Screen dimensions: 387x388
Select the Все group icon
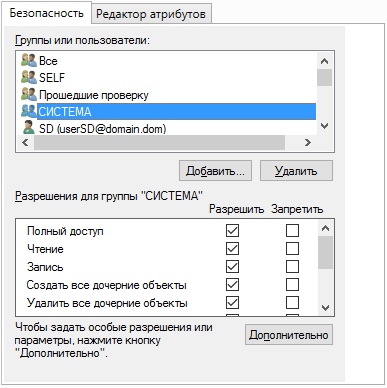tap(29, 60)
